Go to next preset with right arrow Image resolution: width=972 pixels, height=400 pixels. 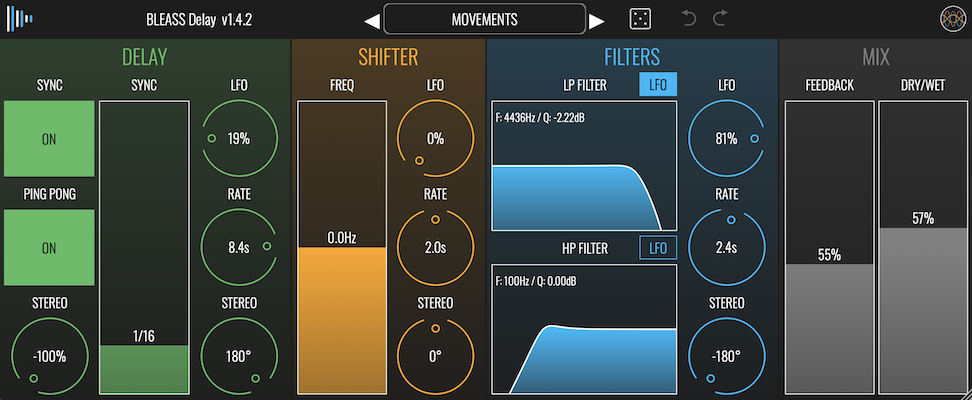pyautogui.click(x=597, y=20)
